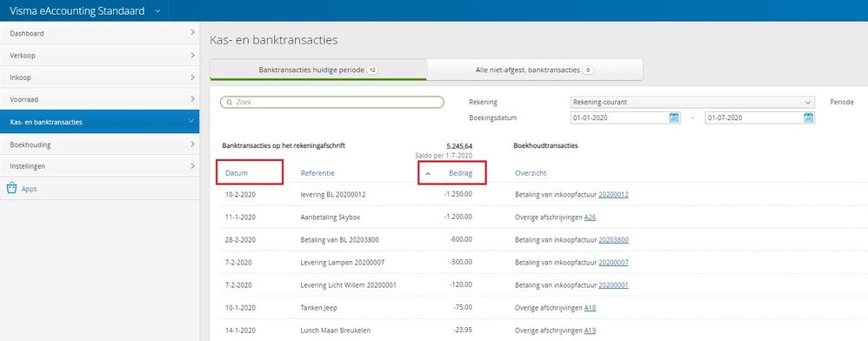Open invoice link 20200007
Viewport: 868px width, 341px height.
(x=613, y=263)
